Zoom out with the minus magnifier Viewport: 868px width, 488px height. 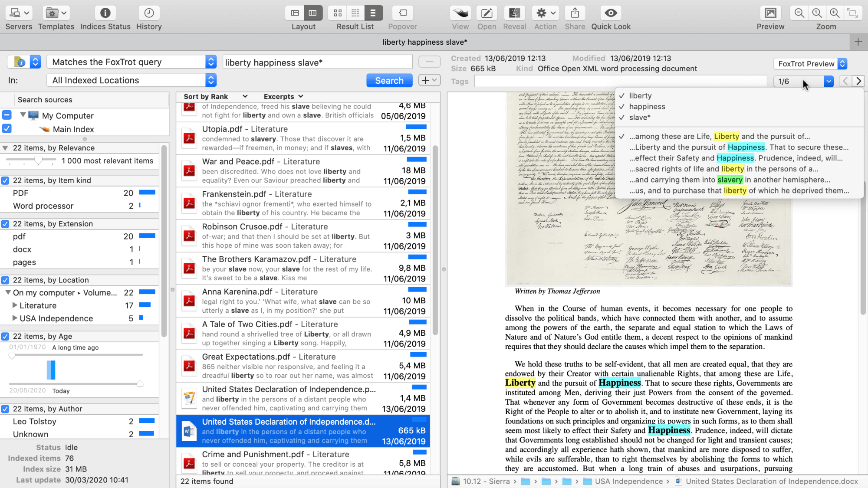pos(799,13)
